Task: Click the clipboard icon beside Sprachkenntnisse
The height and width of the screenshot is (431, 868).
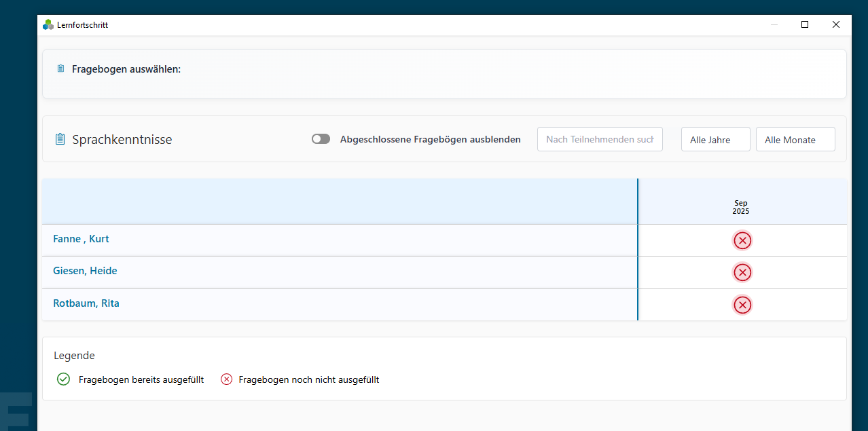Action: point(60,139)
